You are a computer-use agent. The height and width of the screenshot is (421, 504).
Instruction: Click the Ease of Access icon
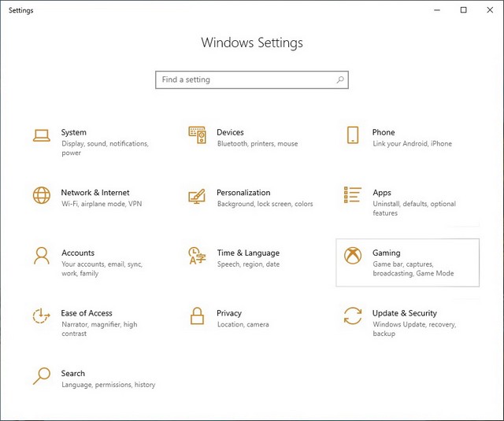pos(42,316)
